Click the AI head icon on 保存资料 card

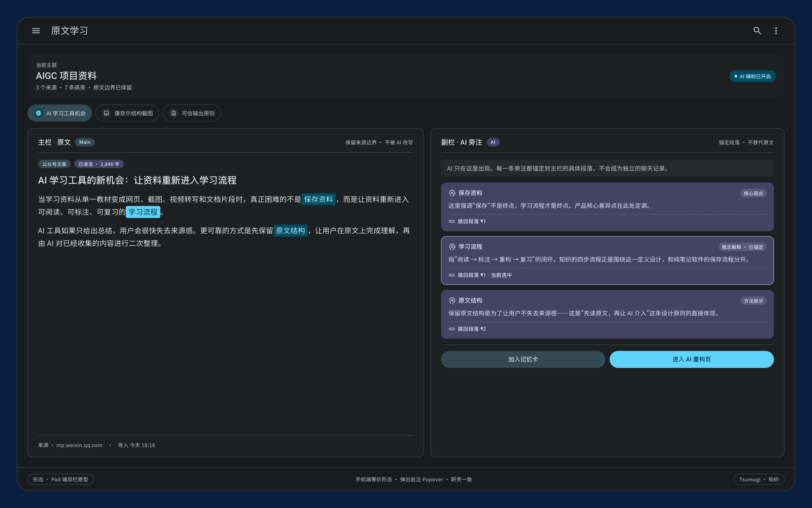click(452, 193)
